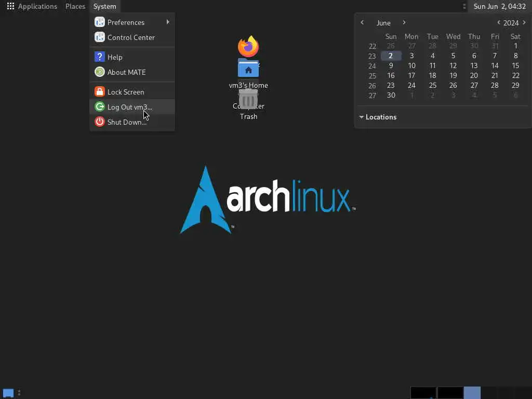The image size is (532, 399).
Task: Select the Firefox desktop icon
Action: (248, 46)
